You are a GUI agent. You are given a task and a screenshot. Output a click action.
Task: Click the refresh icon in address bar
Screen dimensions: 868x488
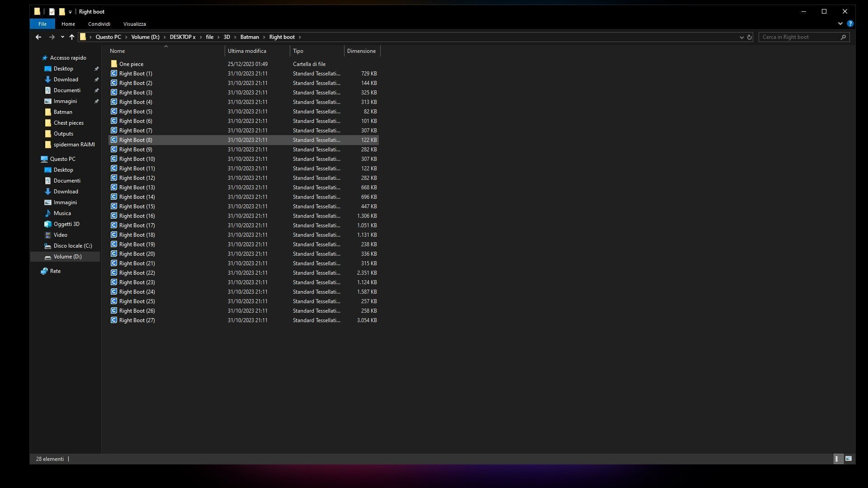tap(749, 37)
